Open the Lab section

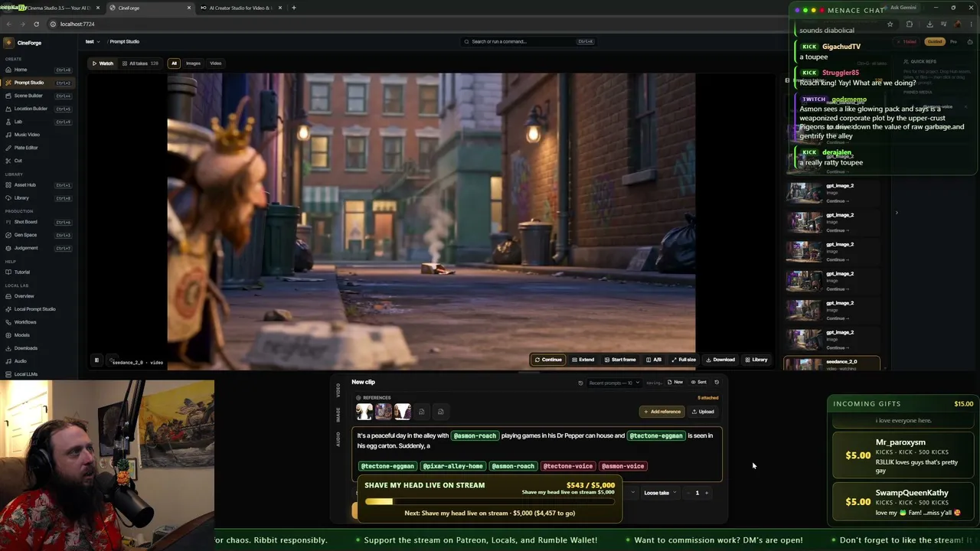[38, 122]
